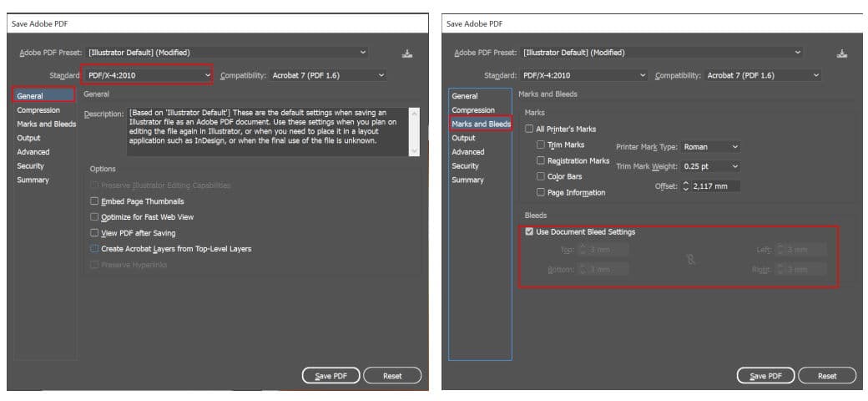Select Compression tab in right dialog
Screen dimensions: 868x401
point(473,110)
